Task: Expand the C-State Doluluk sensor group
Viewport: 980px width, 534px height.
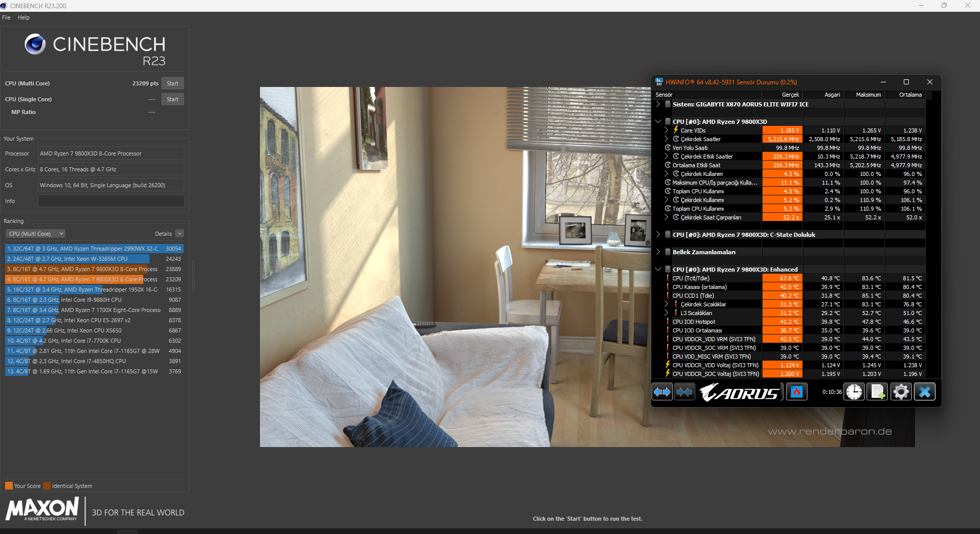Action: (658, 235)
